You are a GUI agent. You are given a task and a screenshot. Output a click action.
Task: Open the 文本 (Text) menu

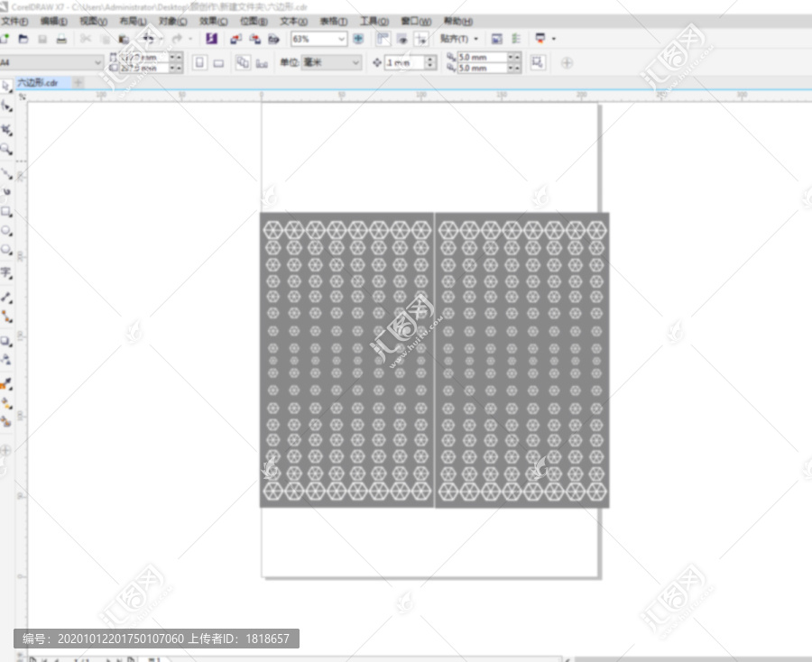point(293,22)
